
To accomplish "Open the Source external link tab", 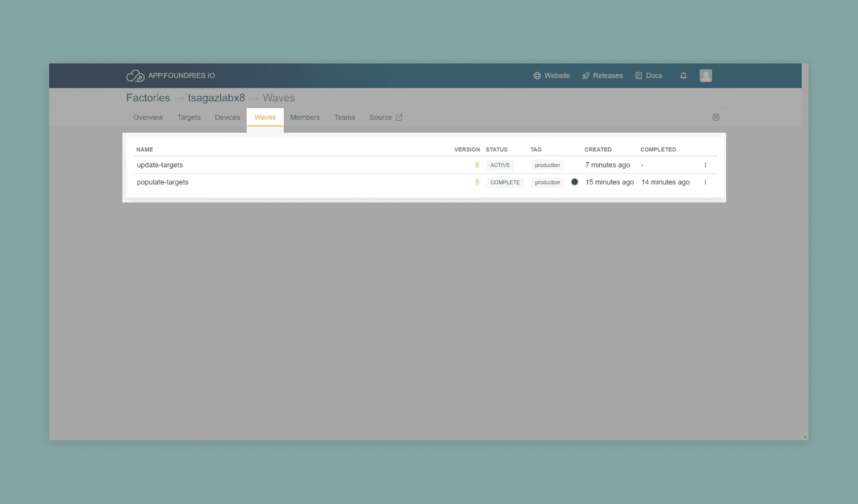I will click(x=385, y=118).
